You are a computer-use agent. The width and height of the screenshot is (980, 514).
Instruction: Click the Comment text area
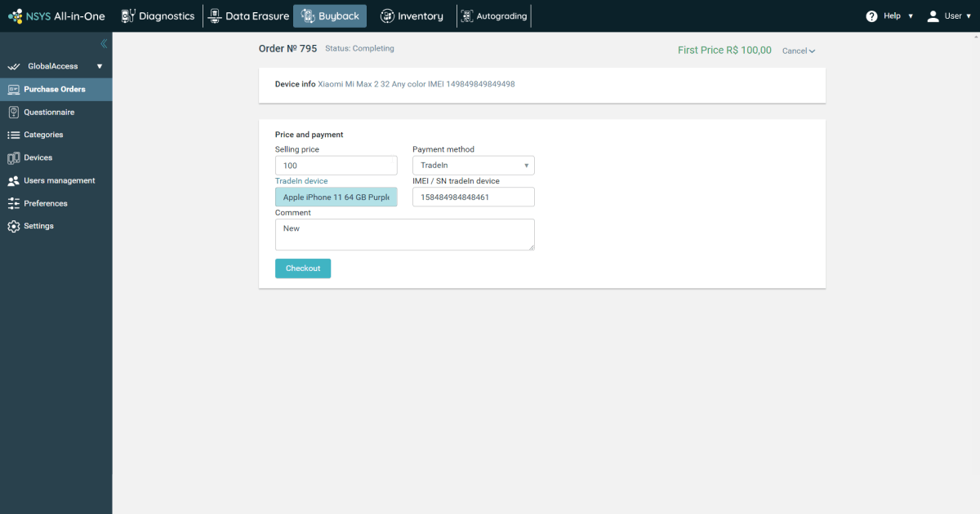405,235
